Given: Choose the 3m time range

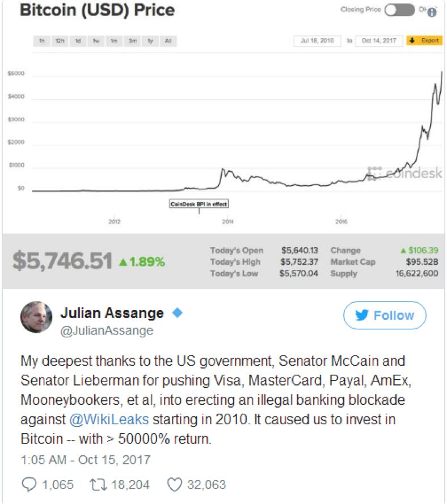Looking at the screenshot, I should point(132,41).
